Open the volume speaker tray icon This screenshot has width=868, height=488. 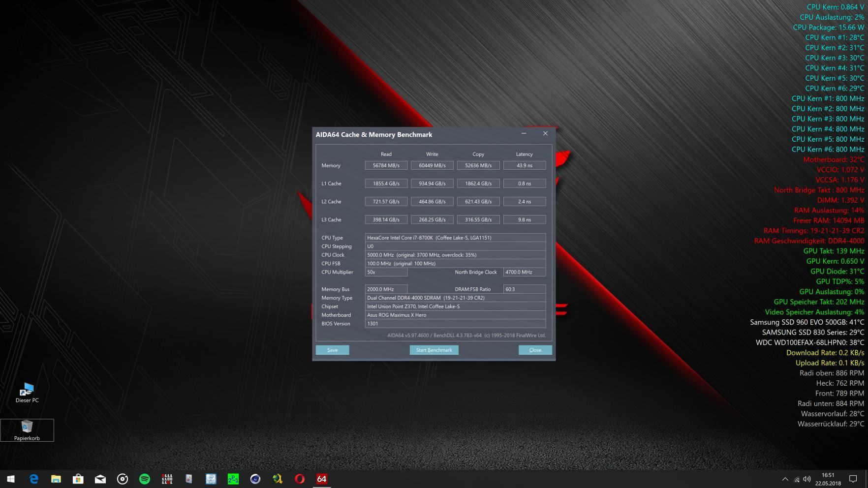(807, 479)
